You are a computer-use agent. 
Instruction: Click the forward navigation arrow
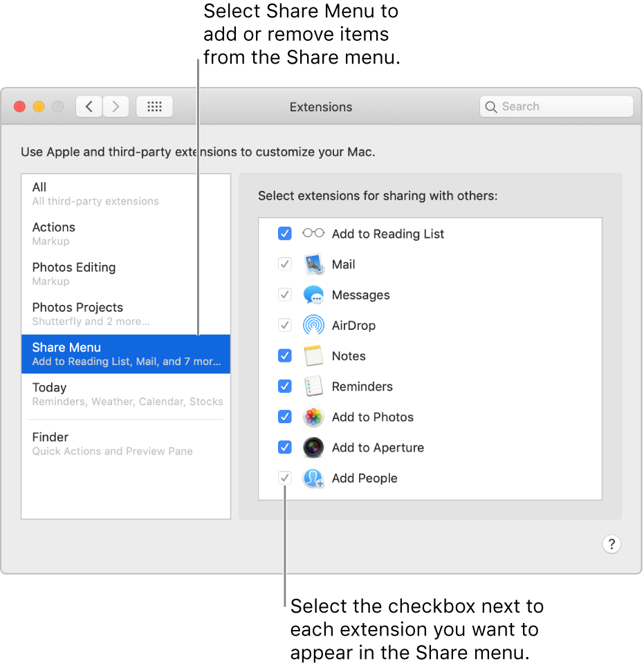[116, 106]
